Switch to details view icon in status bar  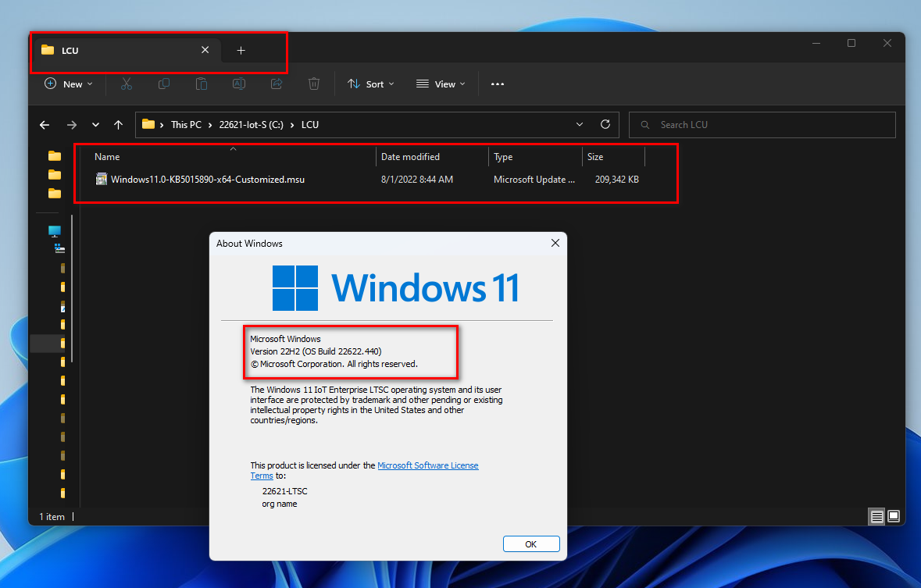[x=876, y=516]
